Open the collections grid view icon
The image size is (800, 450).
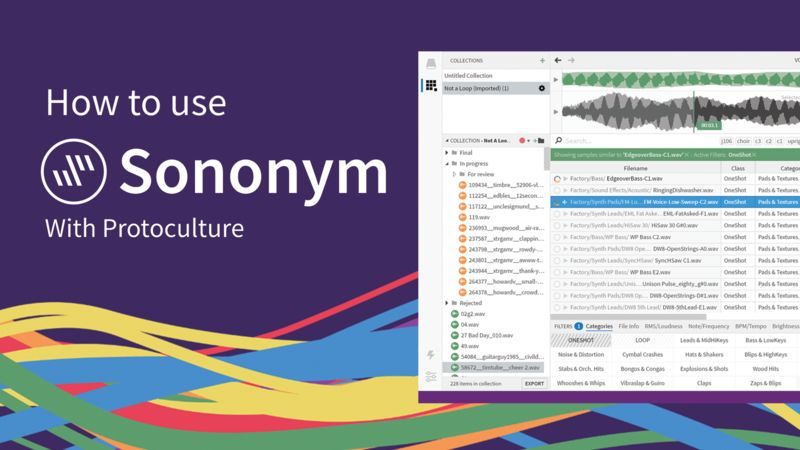click(431, 85)
